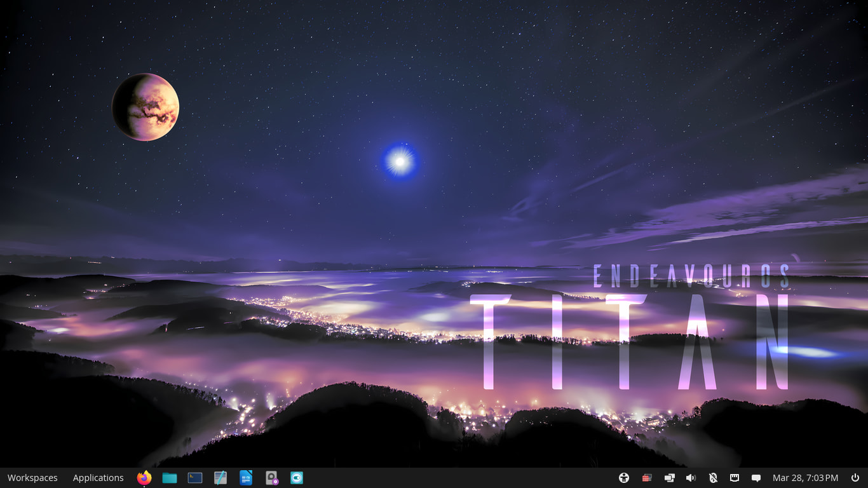The height and width of the screenshot is (488, 868).
Task: Click the red firewall tray icon
Action: [x=647, y=478]
